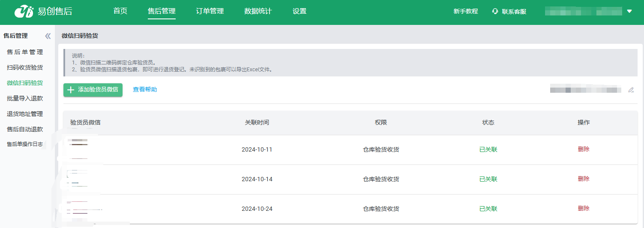Click the pencil edit icon
Screen dimensions: 644x228
tap(631, 90)
